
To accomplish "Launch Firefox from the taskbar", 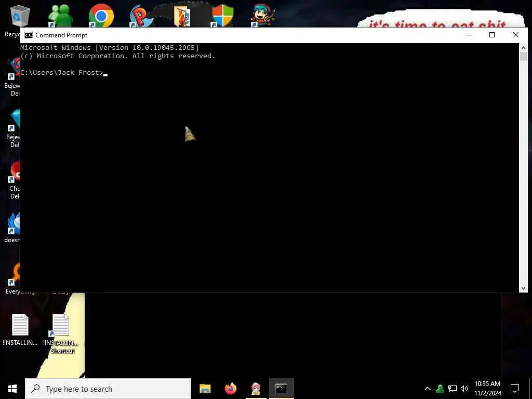I will click(x=230, y=389).
